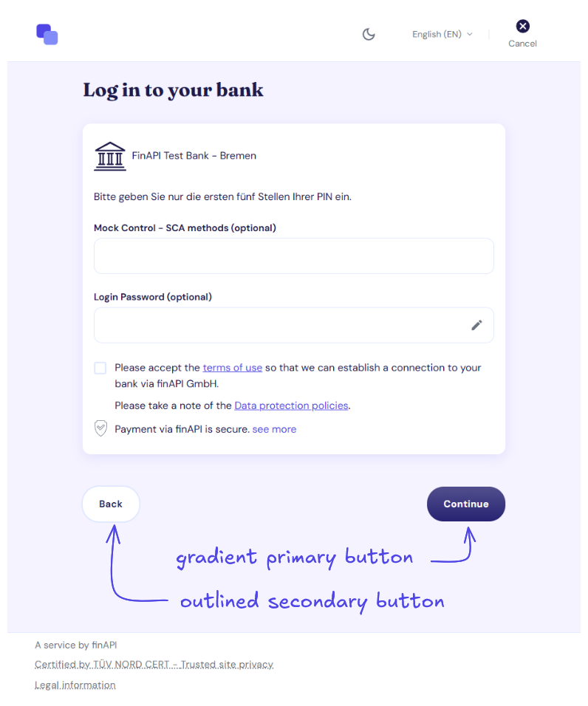Open the English (EN) language dropdown

point(442,34)
